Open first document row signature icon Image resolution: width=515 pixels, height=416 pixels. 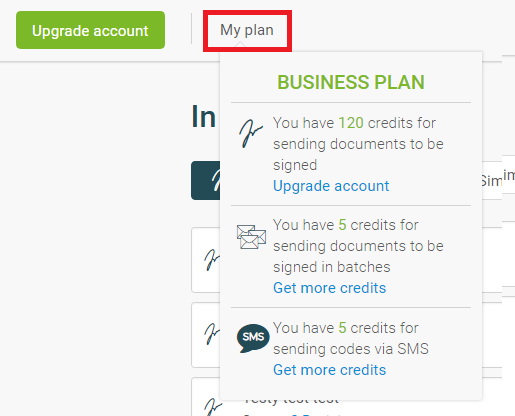212,260
